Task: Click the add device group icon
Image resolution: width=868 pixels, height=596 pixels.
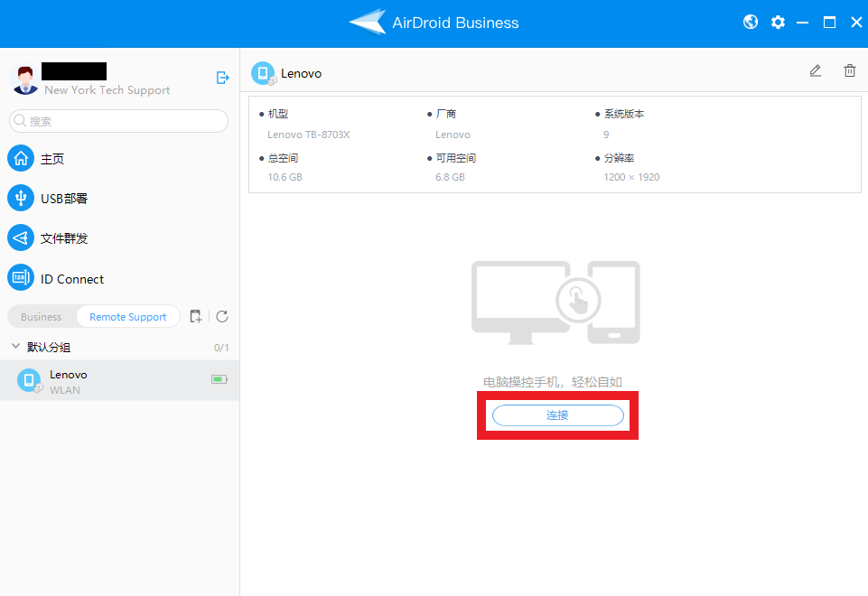Action: tap(195, 316)
